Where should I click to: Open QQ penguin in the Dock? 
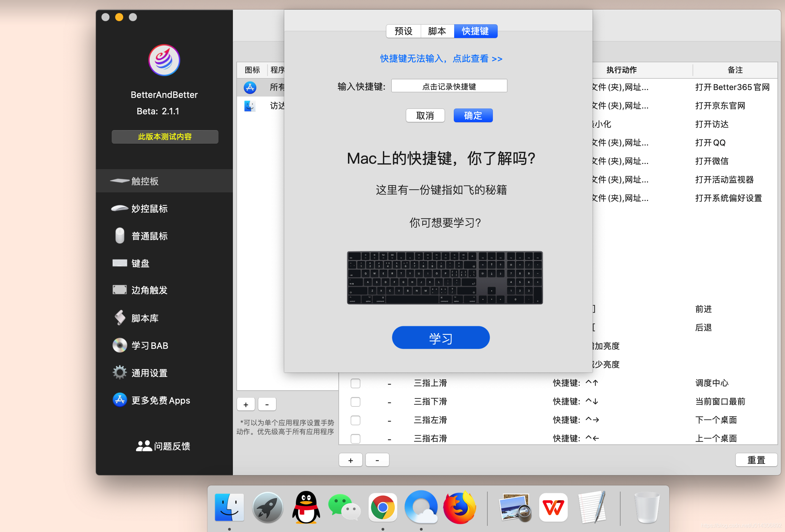(306, 507)
